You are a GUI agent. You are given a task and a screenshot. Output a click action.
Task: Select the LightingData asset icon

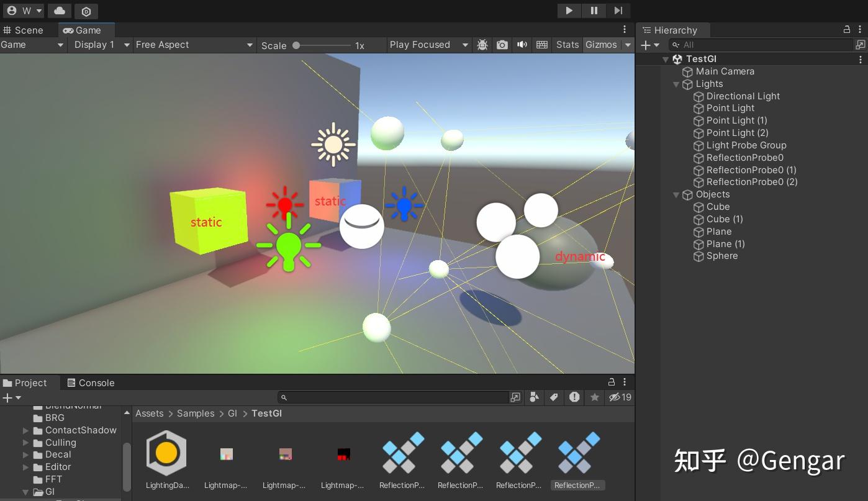(166, 453)
